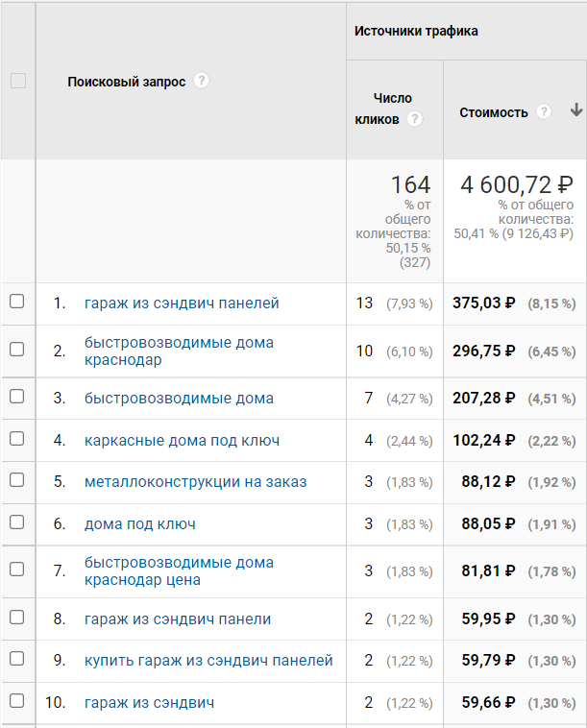Viewport: 587px width, 728px height.
Task: Open query дома под ключ
Action: coord(139,524)
